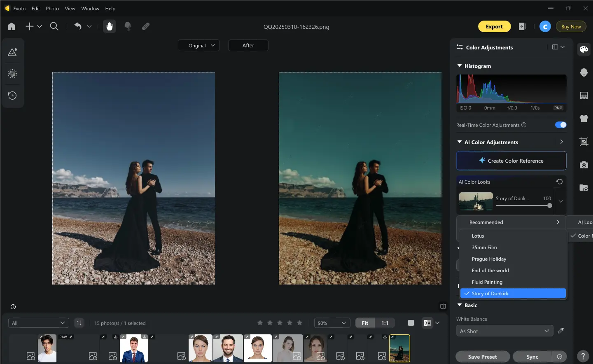Toggle the Before/After BA view button

pyautogui.click(x=427, y=323)
